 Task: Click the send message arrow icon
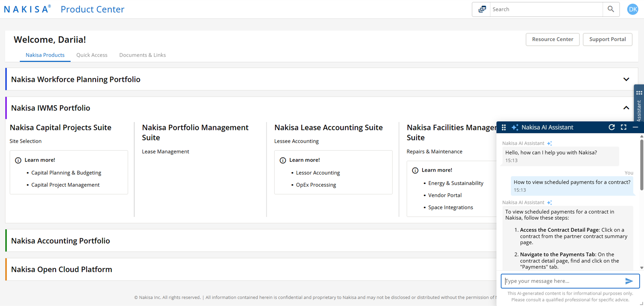click(x=629, y=281)
